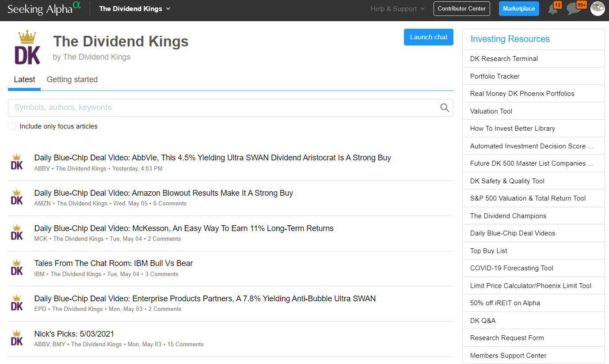Open the Top Buy List resource

point(488,251)
